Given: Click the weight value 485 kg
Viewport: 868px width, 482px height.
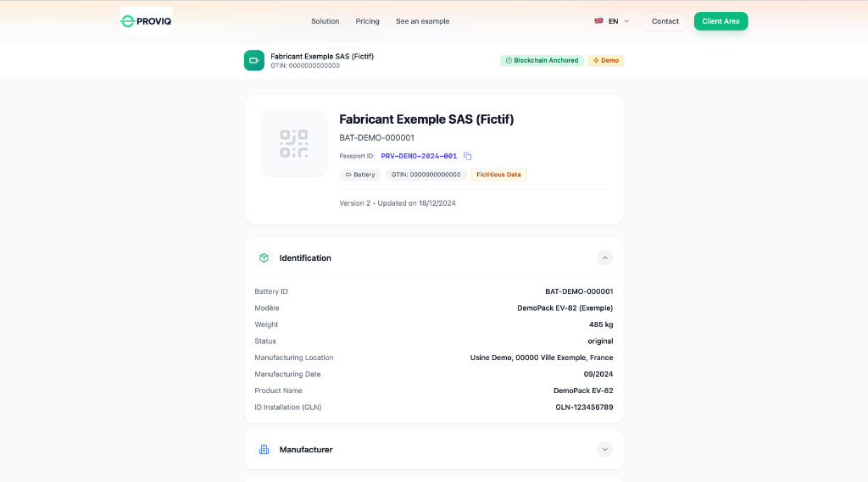Looking at the screenshot, I should click(x=601, y=324).
